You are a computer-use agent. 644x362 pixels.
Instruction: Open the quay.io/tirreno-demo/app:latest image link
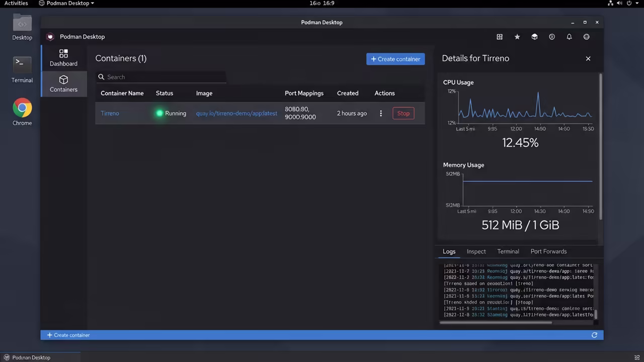point(236,113)
